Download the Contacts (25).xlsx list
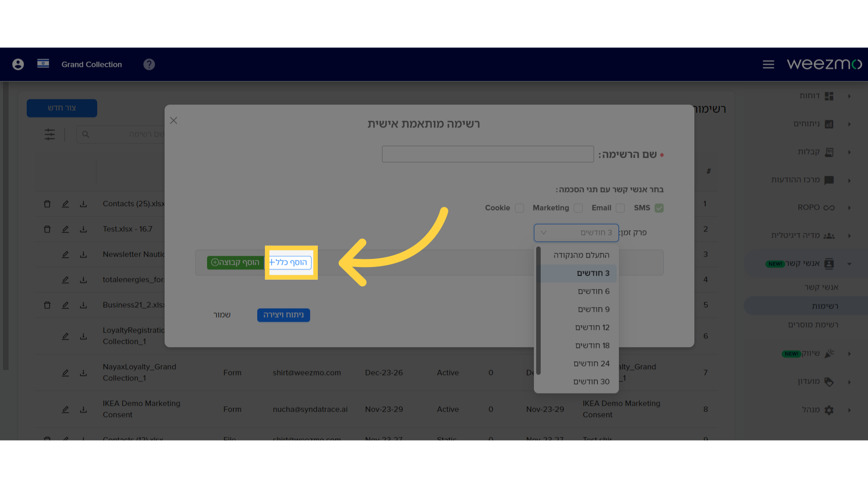 pyautogui.click(x=83, y=204)
